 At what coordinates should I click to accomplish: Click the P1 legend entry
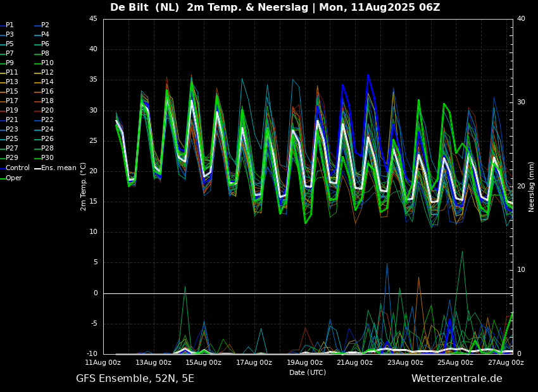[x=7, y=25]
